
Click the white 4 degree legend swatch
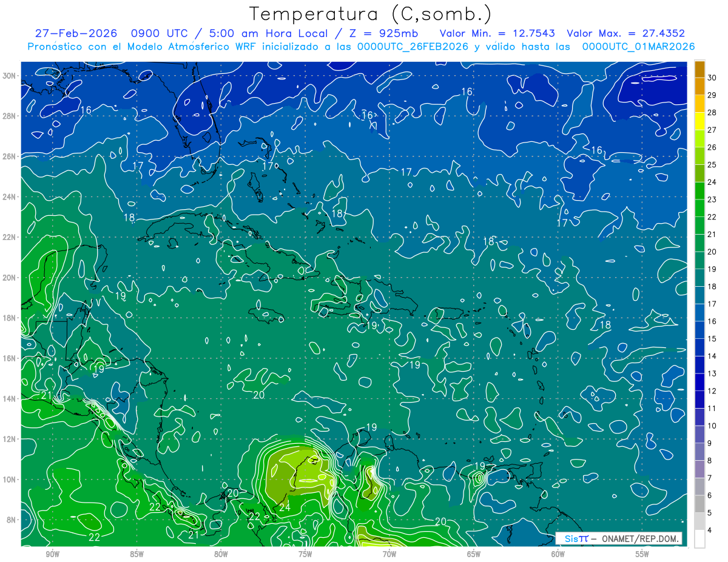coord(699,539)
